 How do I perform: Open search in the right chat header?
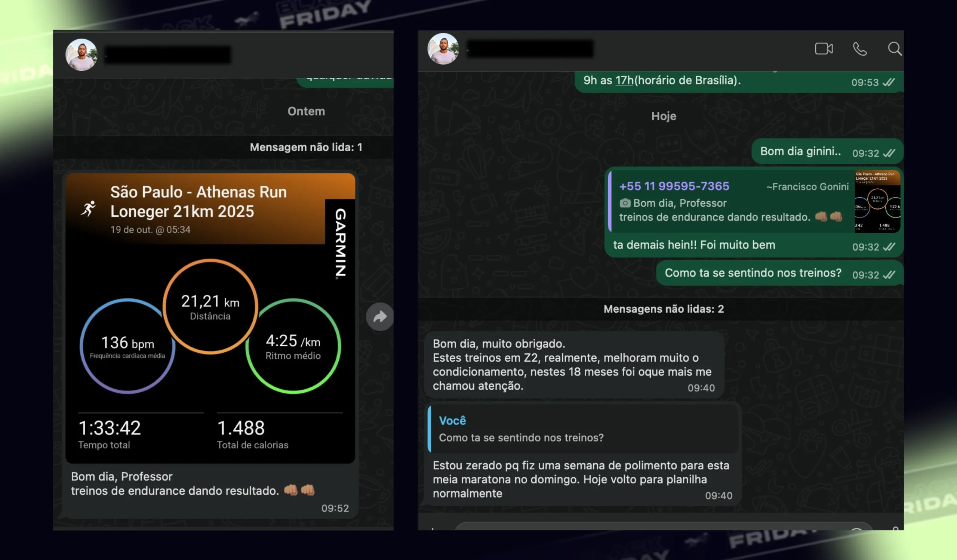click(x=894, y=49)
